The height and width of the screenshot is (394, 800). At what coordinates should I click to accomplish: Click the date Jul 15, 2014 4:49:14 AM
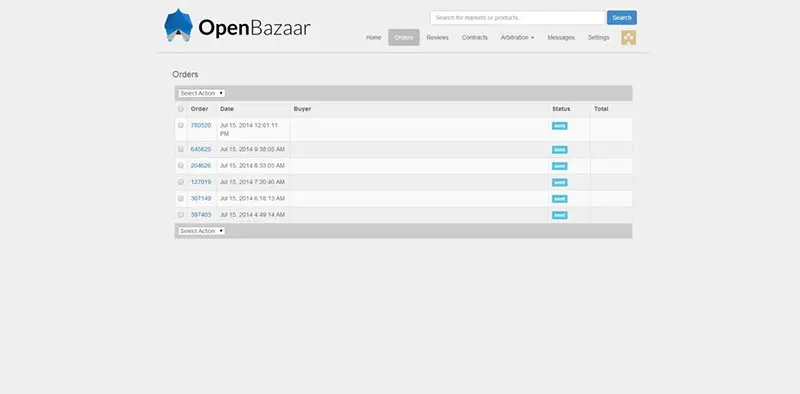pyautogui.click(x=252, y=215)
